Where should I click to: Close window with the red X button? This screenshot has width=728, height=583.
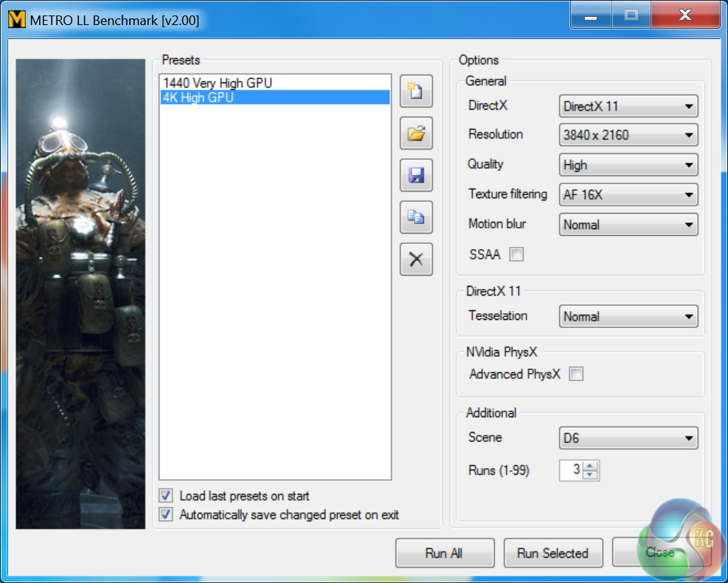[x=686, y=15]
